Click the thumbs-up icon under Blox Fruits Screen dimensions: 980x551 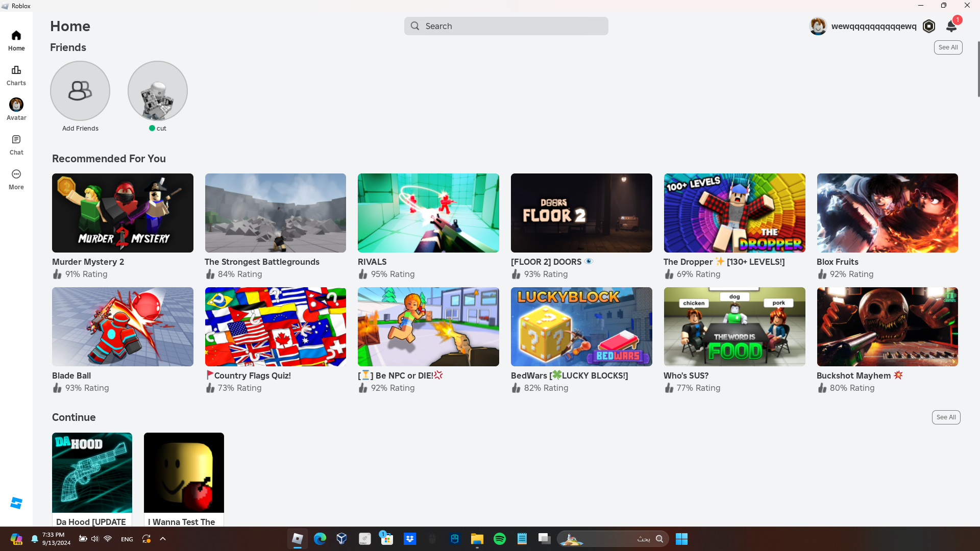(x=822, y=274)
